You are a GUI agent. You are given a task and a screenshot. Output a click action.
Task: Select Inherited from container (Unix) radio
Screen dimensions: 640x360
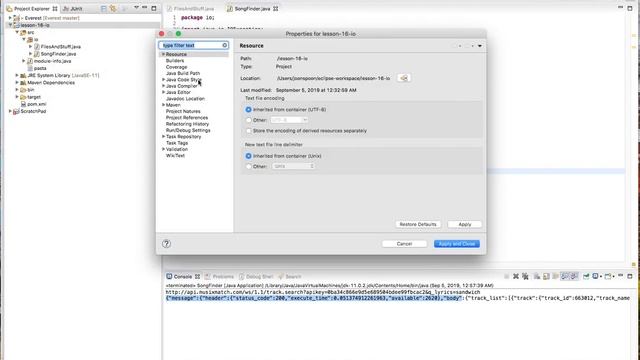(x=249, y=156)
